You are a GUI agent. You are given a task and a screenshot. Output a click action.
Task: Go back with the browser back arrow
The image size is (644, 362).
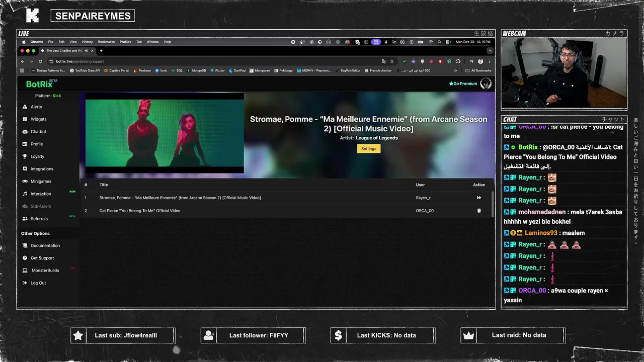[23, 61]
